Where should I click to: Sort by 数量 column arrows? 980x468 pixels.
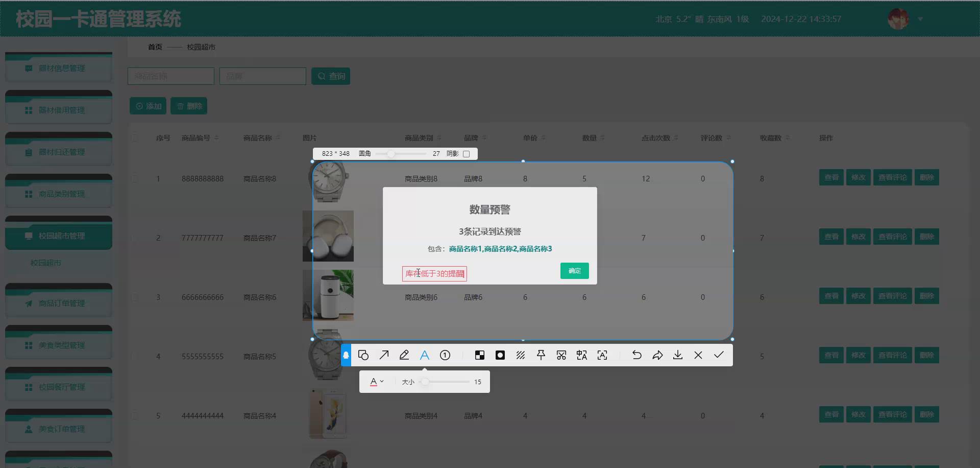(602, 138)
